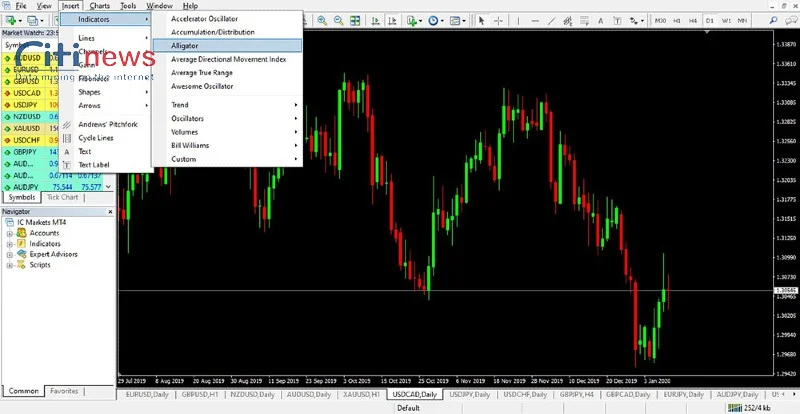Click the Periods clock icon

[x=433, y=20]
